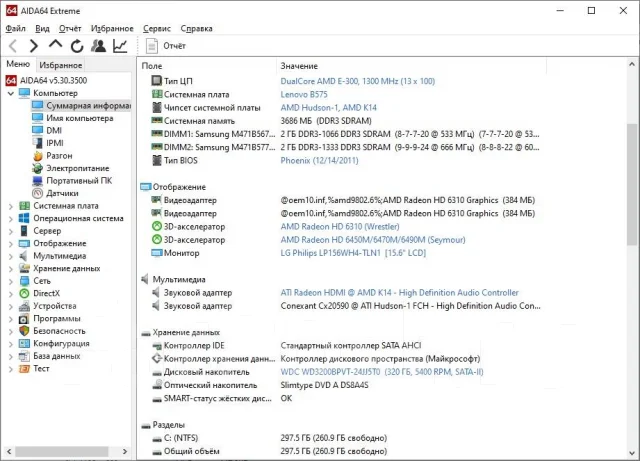Expand the Мультимедиа tree node in the sidebar

(x=11, y=257)
